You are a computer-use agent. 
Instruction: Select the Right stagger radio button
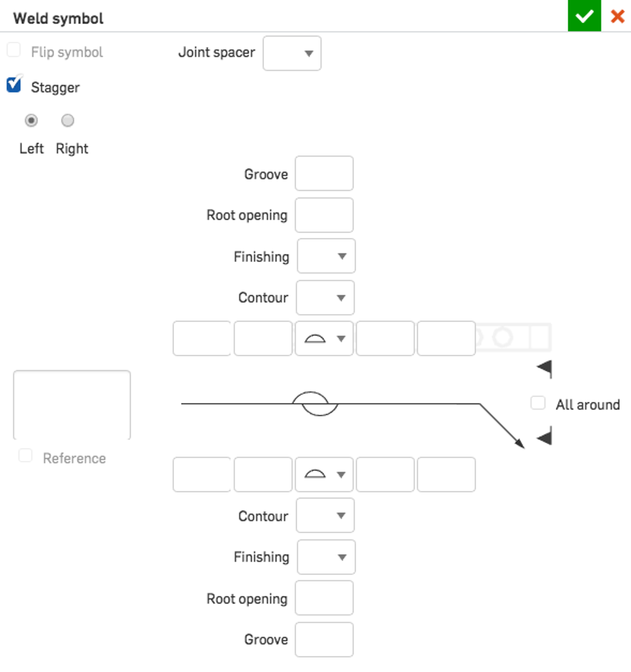(x=67, y=120)
